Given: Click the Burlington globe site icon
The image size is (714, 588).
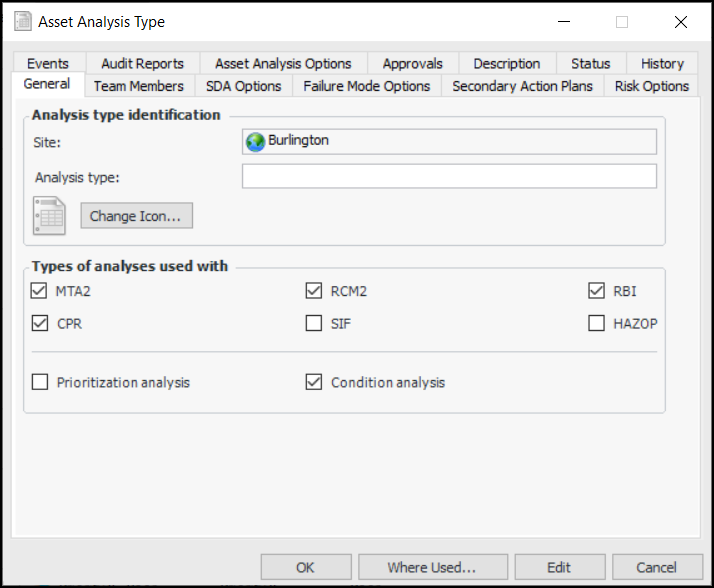Looking at the screenshot, I should [x=255, y=141].
